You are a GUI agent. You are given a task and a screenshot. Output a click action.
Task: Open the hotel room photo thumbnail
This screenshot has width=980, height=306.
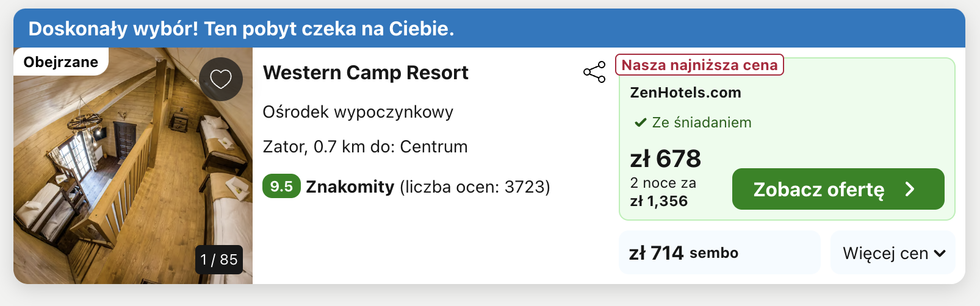(133, 166)
